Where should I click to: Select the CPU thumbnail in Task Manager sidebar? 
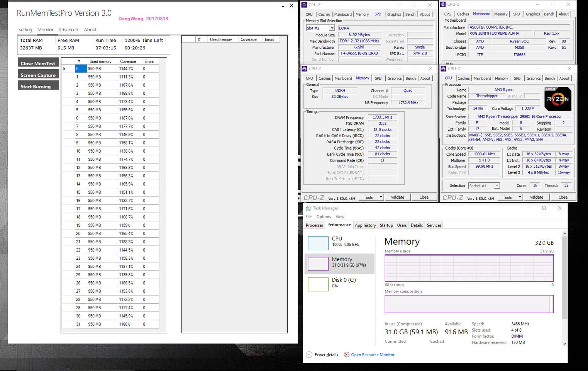318,243
